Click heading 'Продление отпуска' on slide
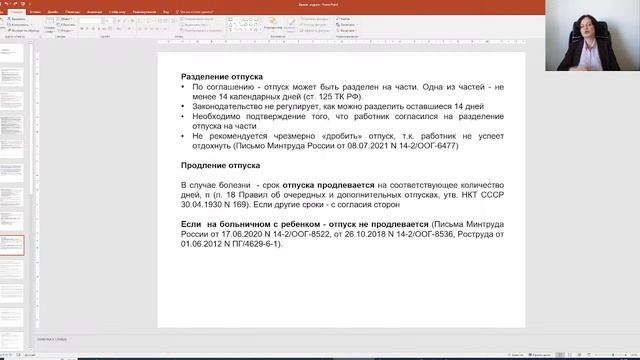 point(220,165)
